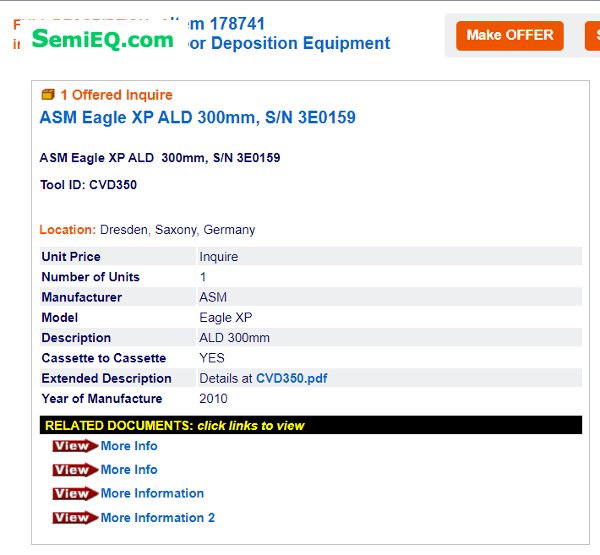This screenshot has width=600, height=555.
Task: Open the second More Info document link
Action: (129, 470)
